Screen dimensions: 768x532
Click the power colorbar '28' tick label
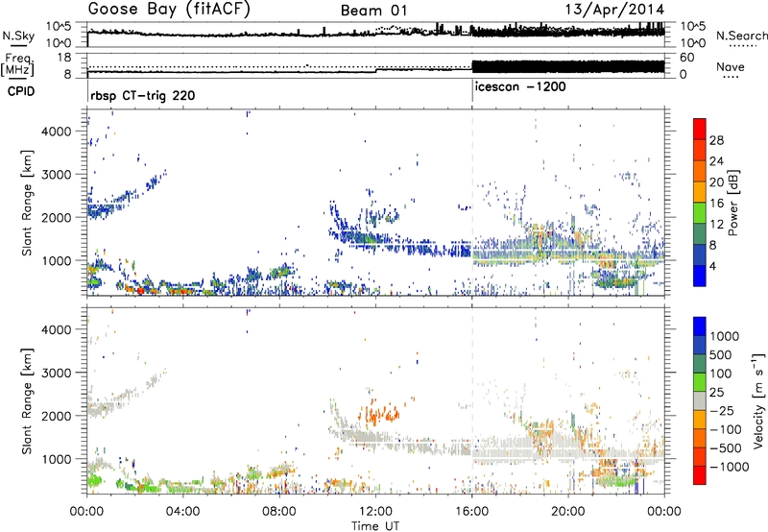(x=716, y=140)
